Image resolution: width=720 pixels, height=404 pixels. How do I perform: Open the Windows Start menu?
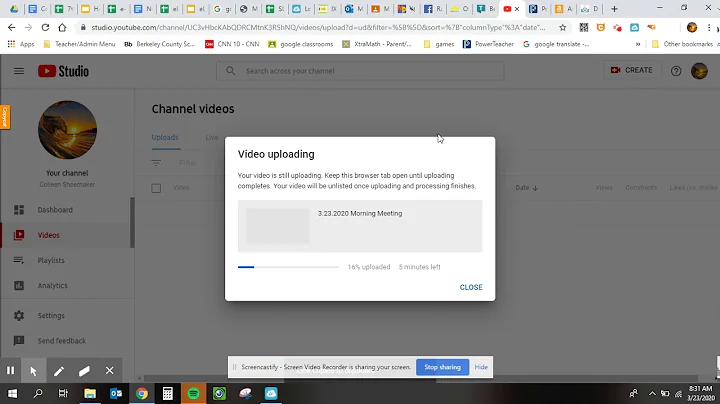click(x=12, y=393)
